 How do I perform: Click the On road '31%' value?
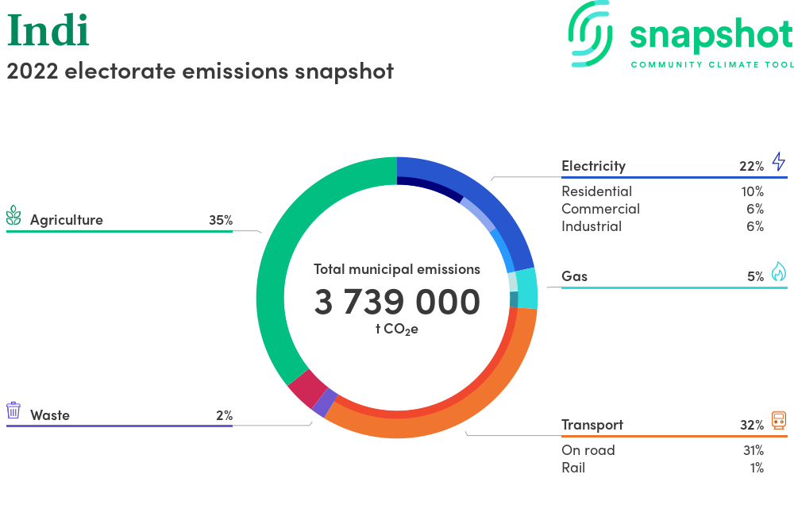tap(754, 450)
